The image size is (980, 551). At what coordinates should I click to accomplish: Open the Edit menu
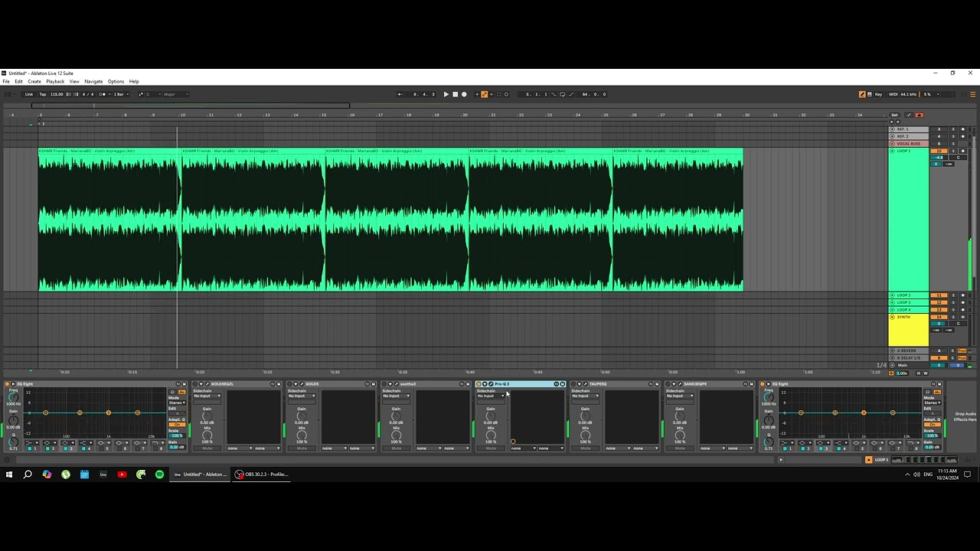coord(18,81)
